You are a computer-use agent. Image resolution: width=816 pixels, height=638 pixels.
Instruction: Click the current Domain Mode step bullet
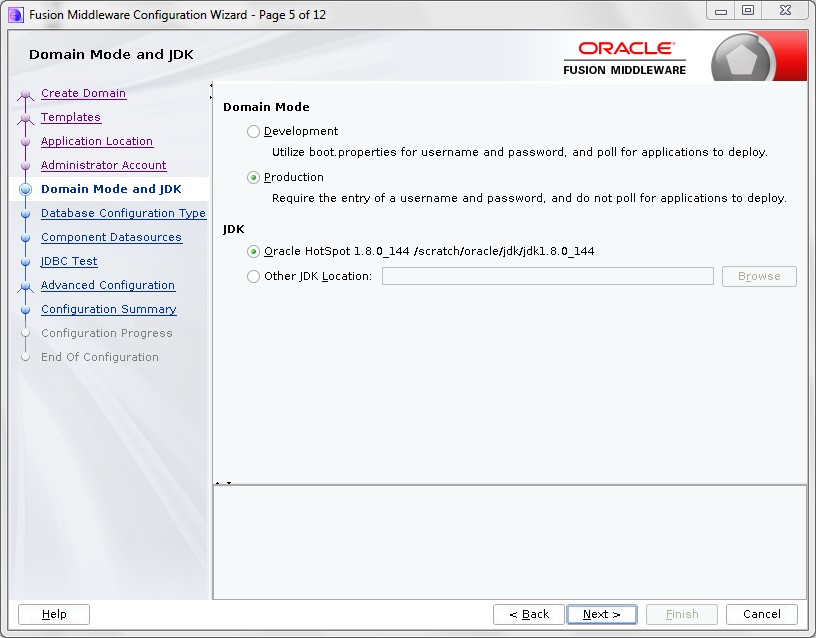[26, 189]
